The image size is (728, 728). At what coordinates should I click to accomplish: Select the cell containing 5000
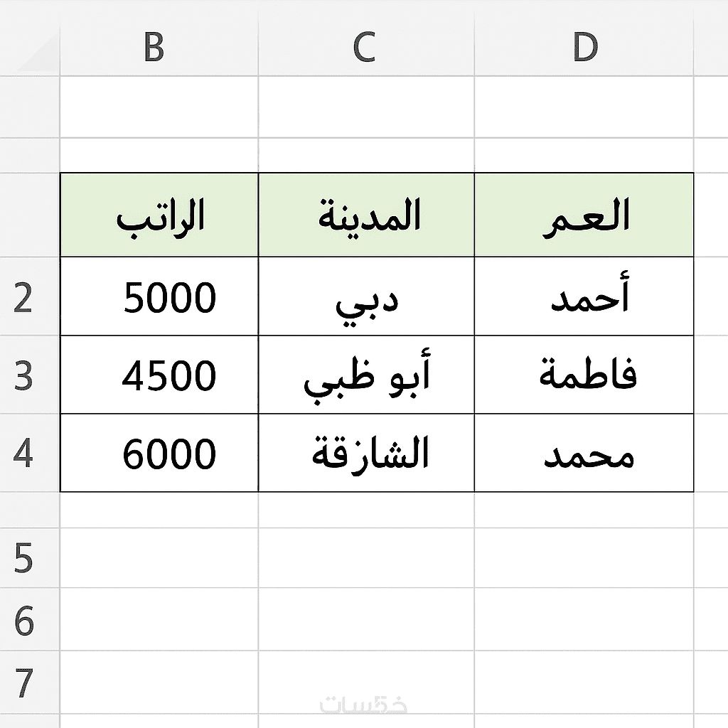[x=159, y=297]
